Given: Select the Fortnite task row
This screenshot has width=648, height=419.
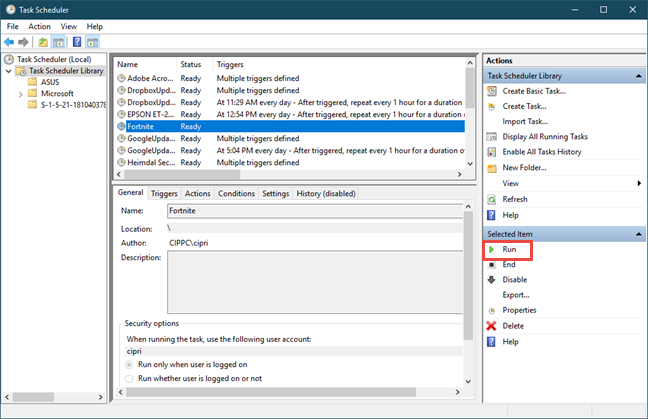Looking at the screenshot, I should (291, 126).
